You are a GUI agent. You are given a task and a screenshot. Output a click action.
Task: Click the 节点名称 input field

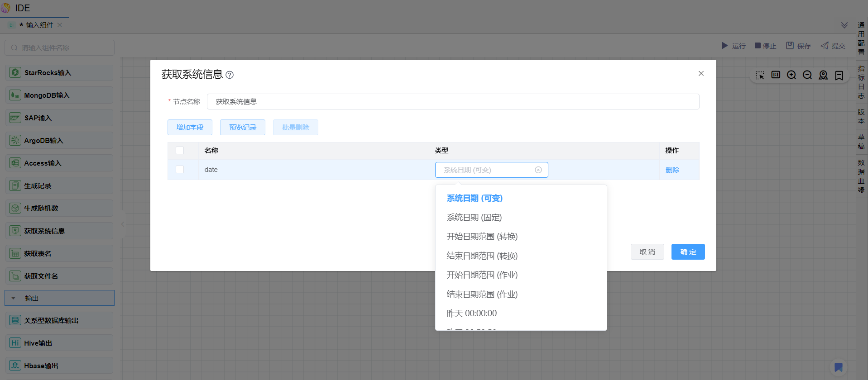[453, 102]
